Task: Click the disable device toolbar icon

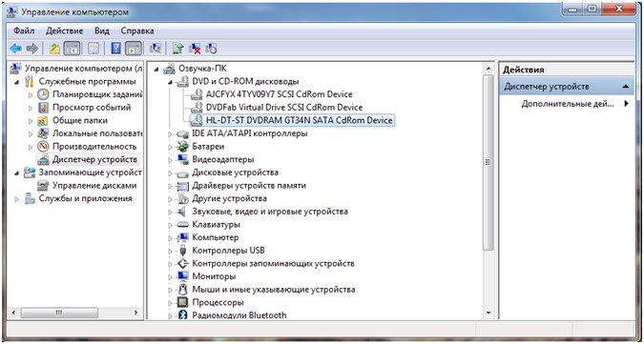Action: click(x=211, y=49)
